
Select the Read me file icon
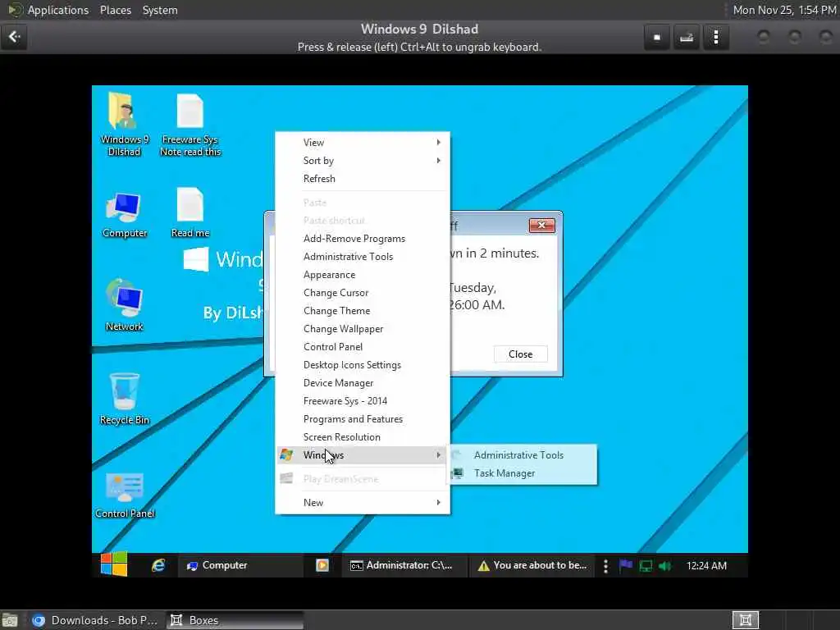[x=190, y=212]
